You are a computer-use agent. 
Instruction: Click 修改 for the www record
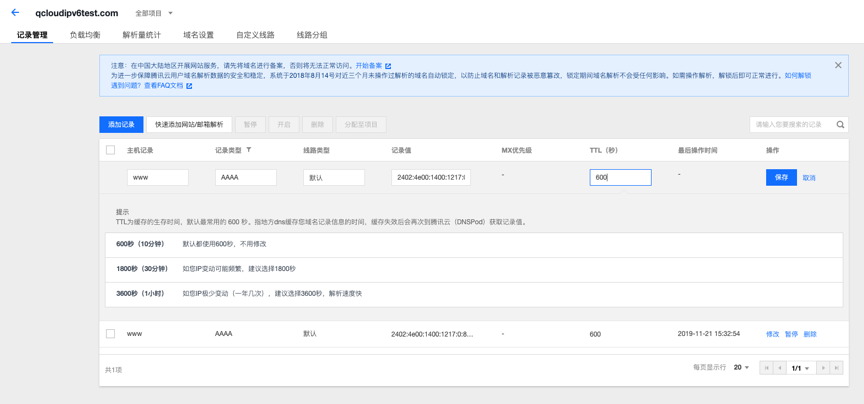point(773,334)
